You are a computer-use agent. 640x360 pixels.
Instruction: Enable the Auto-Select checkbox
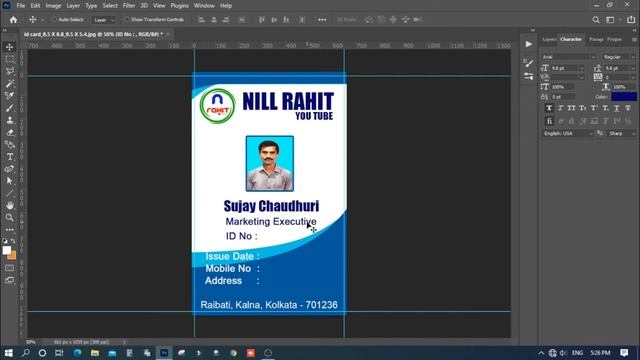point(54,20)
